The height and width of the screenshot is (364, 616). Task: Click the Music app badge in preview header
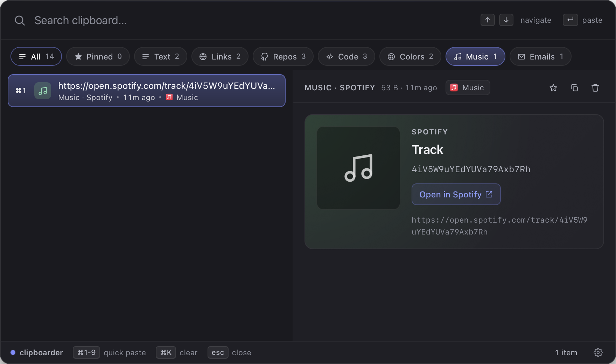[468, 87]
